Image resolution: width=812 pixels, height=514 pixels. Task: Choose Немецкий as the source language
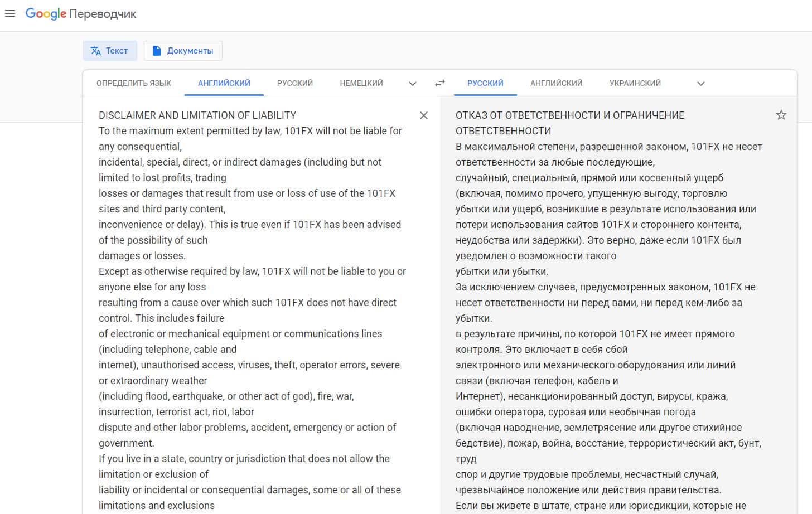pos(361,83)
